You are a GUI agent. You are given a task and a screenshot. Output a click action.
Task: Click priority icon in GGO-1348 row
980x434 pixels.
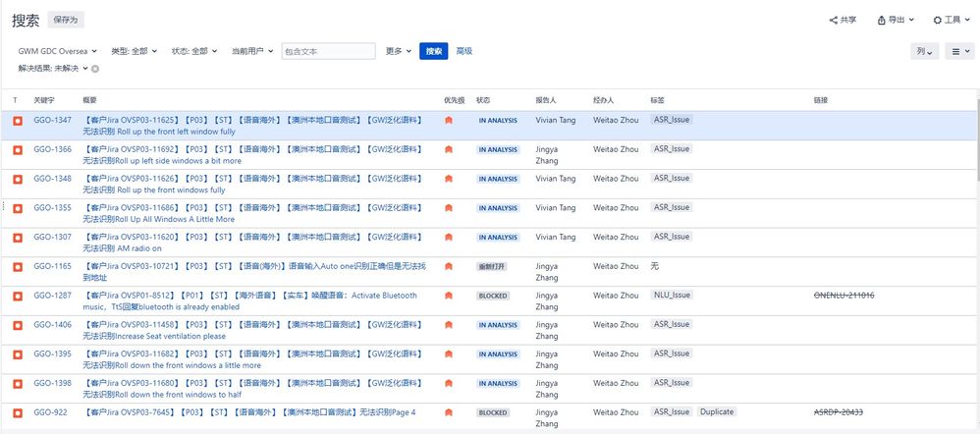tap(448, 179)
